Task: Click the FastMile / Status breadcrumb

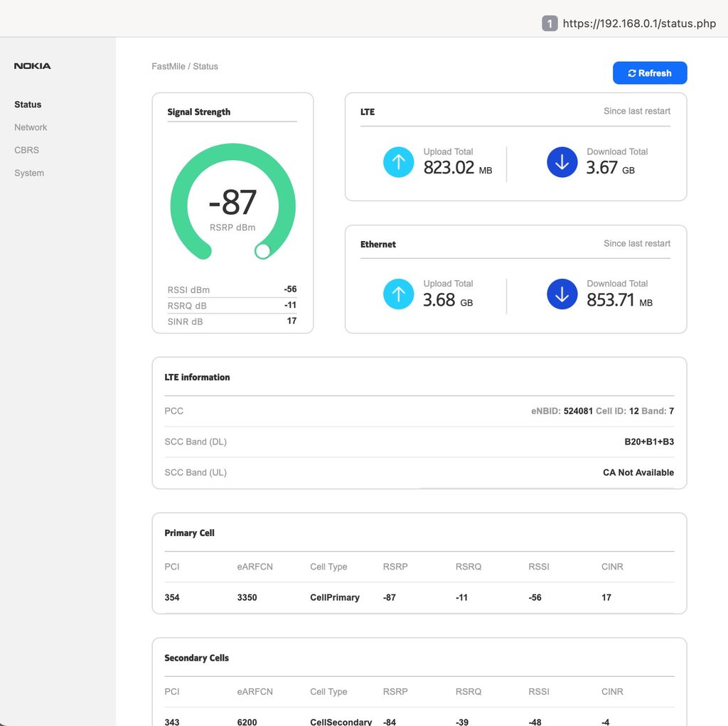Action: 185,66
